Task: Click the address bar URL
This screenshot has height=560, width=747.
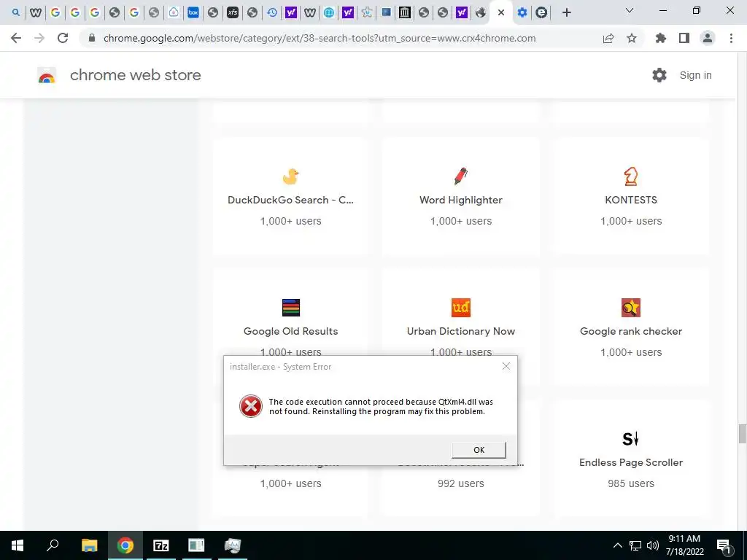Action: pyautogui.click(x=320, y=38)
